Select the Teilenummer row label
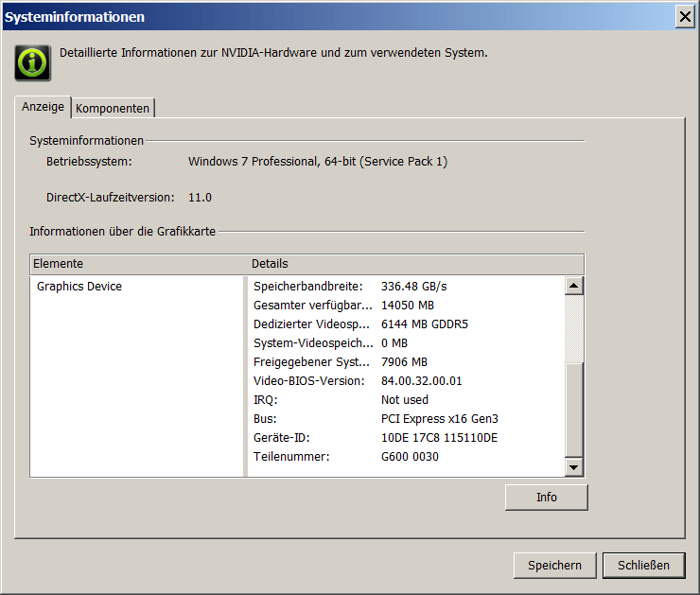This screenshot has height=595, width=700. 291,457
